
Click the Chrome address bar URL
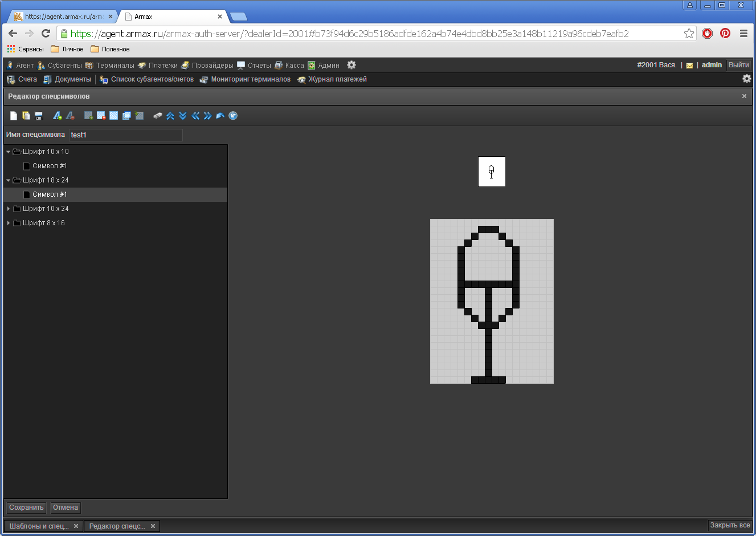(349, 34)
